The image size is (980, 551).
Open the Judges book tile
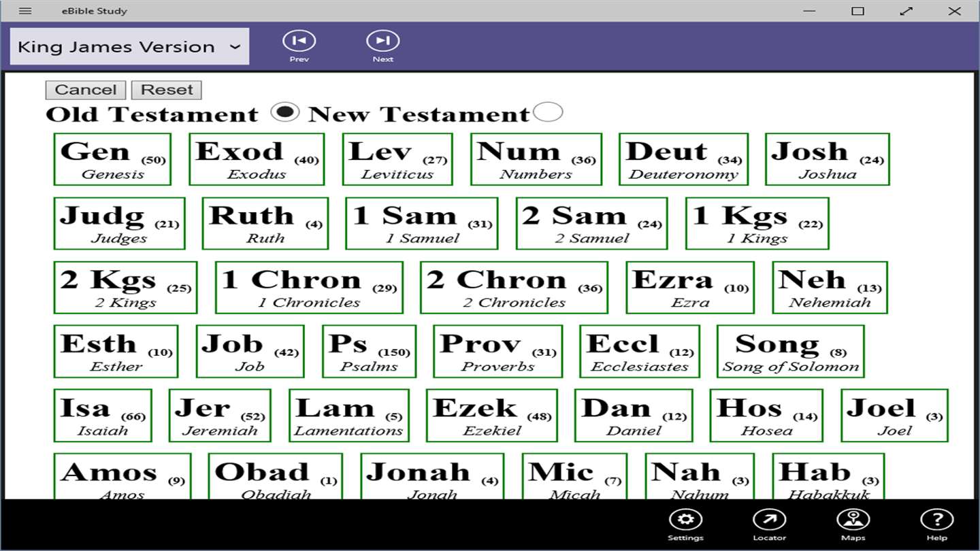119,223
